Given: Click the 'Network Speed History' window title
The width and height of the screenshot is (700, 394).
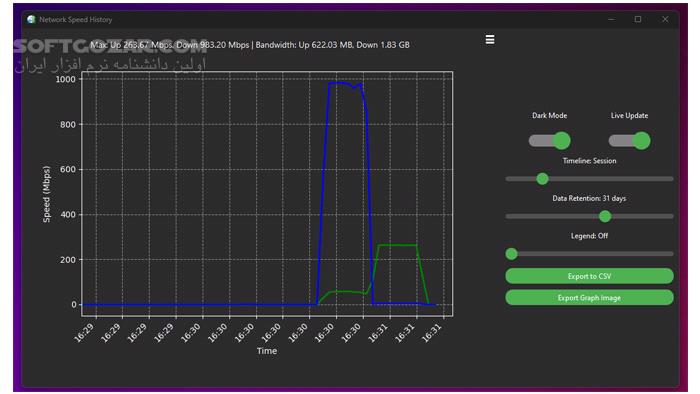Looking at the screenshot, I should 75,20.
